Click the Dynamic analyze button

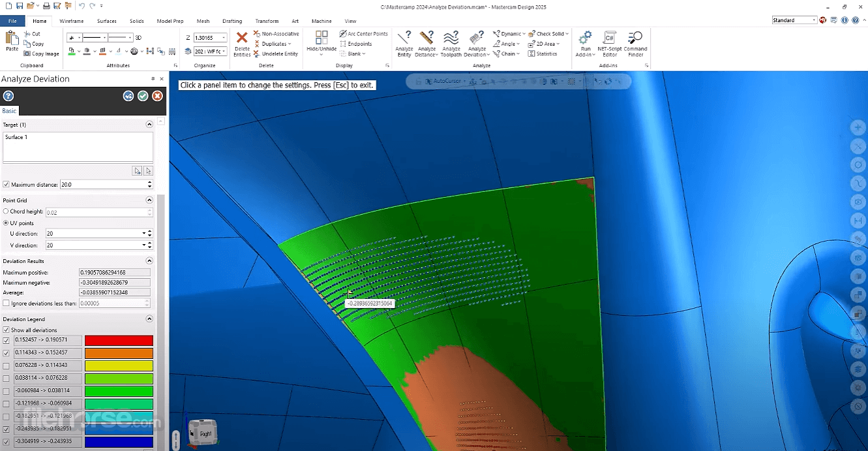pyautogui.click(x=509, y=33)
